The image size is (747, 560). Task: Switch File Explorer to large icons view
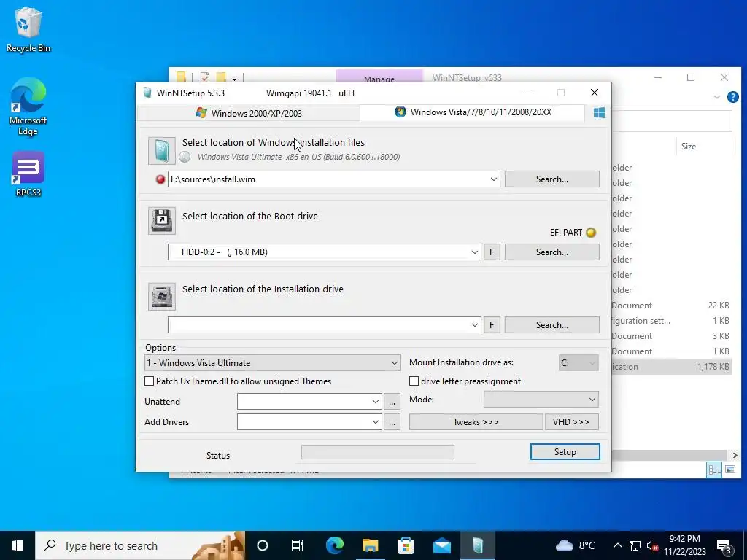(x=729, y=470)
